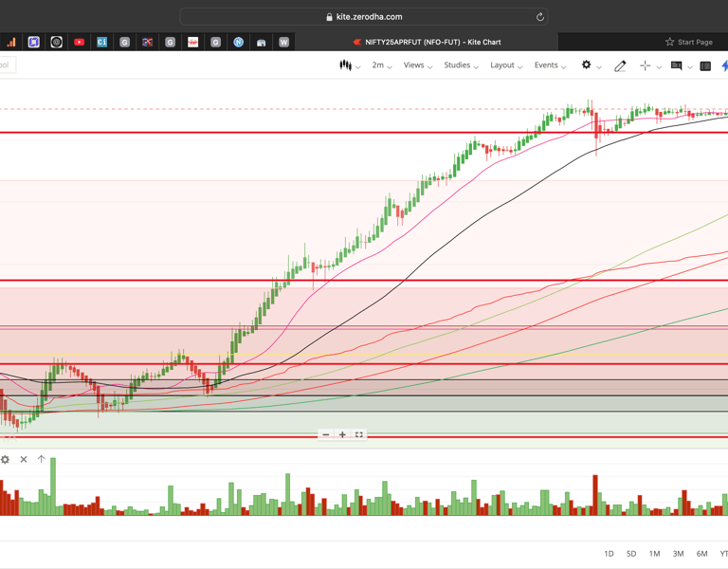Screen dimensions: 728x569
Task: Activate the pencil drawing tool
Action: (x=620, y=66)
